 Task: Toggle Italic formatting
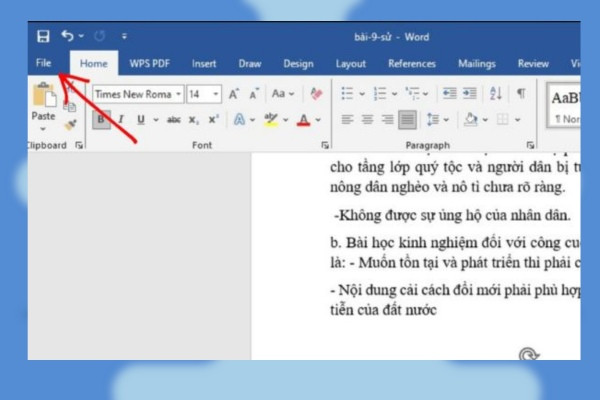(x=121, y=120)
